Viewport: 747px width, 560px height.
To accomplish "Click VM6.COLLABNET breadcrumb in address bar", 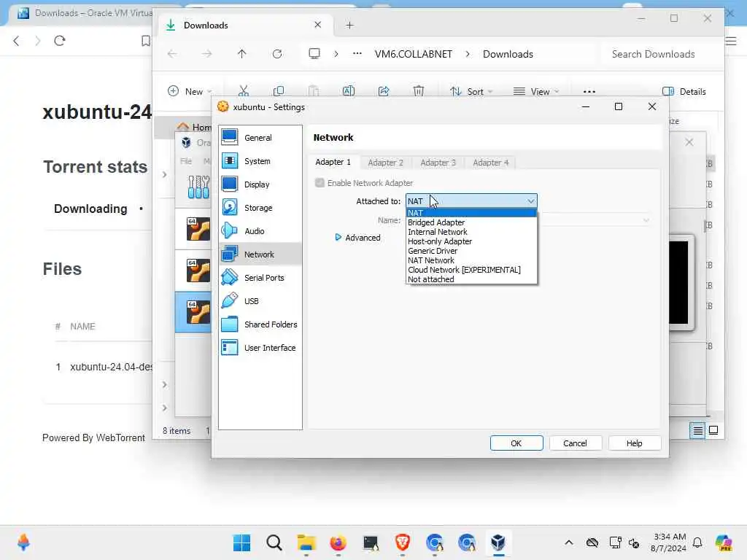I will point(413,54).
